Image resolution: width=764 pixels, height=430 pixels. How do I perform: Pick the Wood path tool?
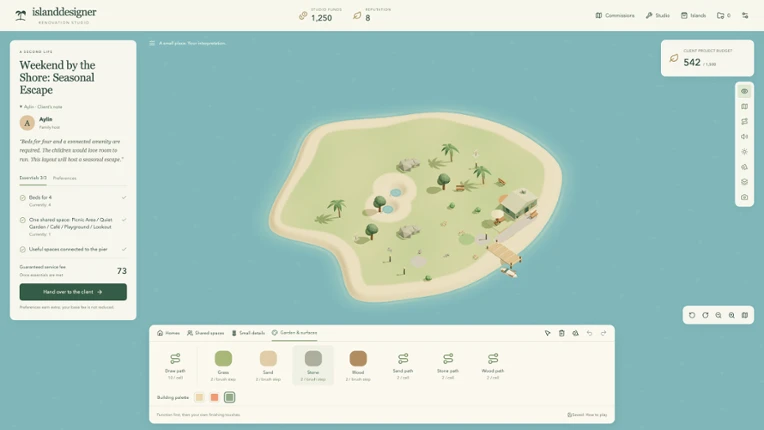click(x=493, y=365)
